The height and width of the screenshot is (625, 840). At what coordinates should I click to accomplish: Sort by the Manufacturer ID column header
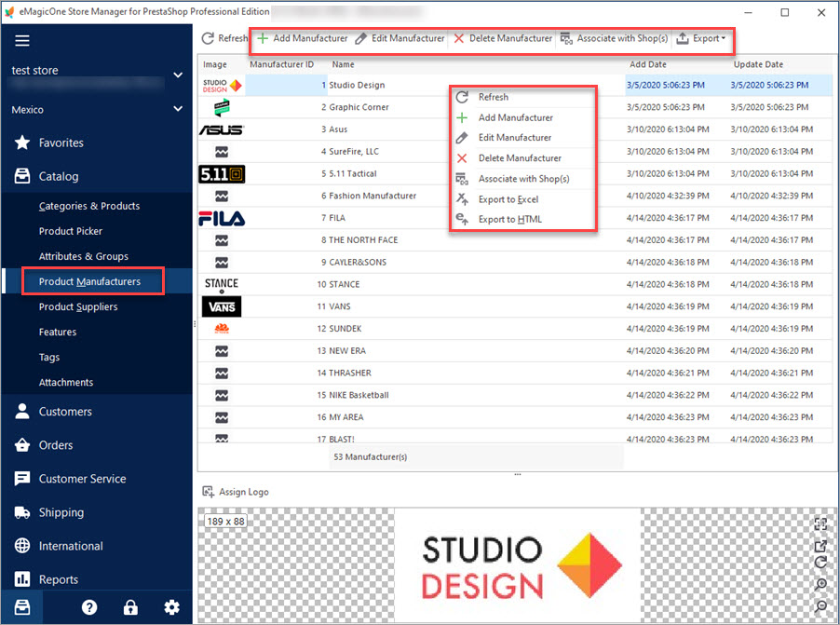click(x=282, y=64)
